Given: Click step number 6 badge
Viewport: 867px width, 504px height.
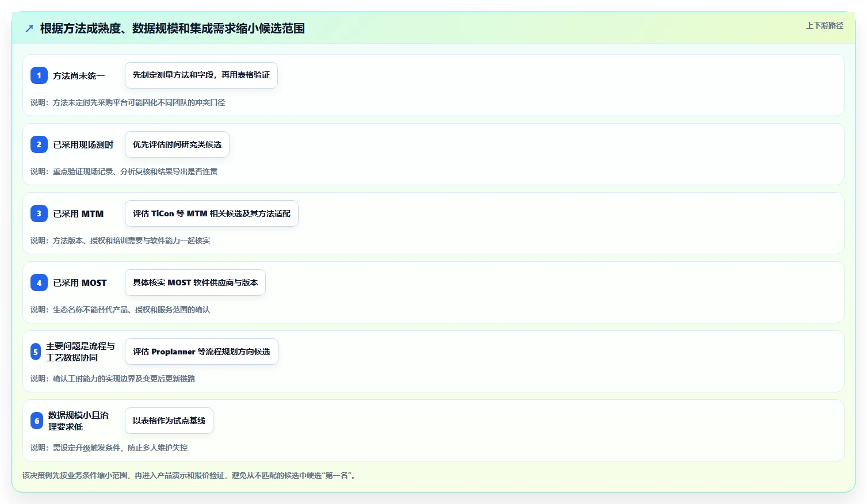Looking at the screenshot, I should [37, 421].
